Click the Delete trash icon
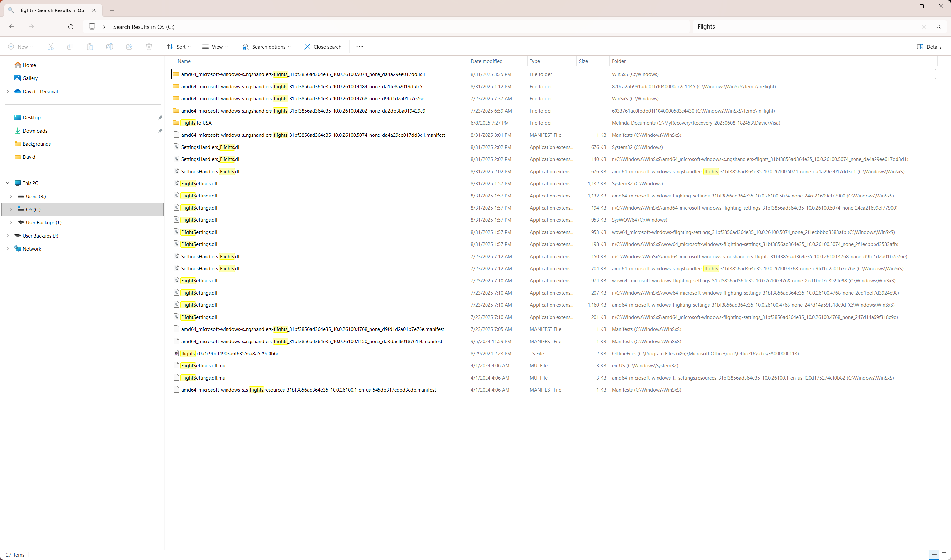Viewport: 951px width, 560px height. pyautogui.click(x=149, y=47)
